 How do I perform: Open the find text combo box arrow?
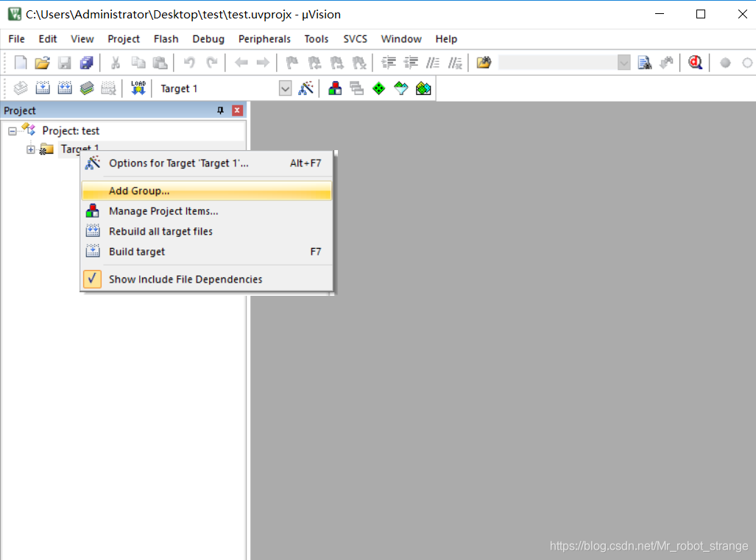click(624, 63)
